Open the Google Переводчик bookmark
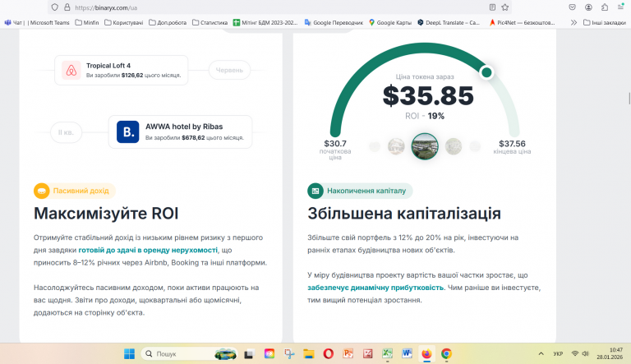 [334, 22]
